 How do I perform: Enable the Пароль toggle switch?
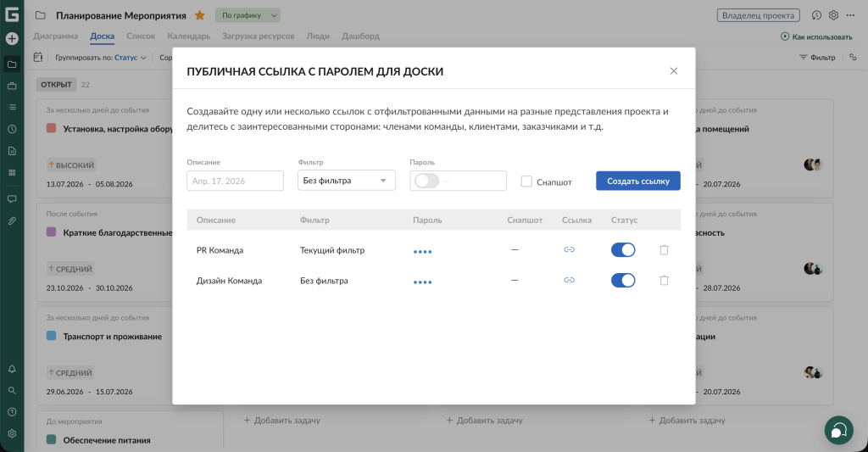pos(427,181)
